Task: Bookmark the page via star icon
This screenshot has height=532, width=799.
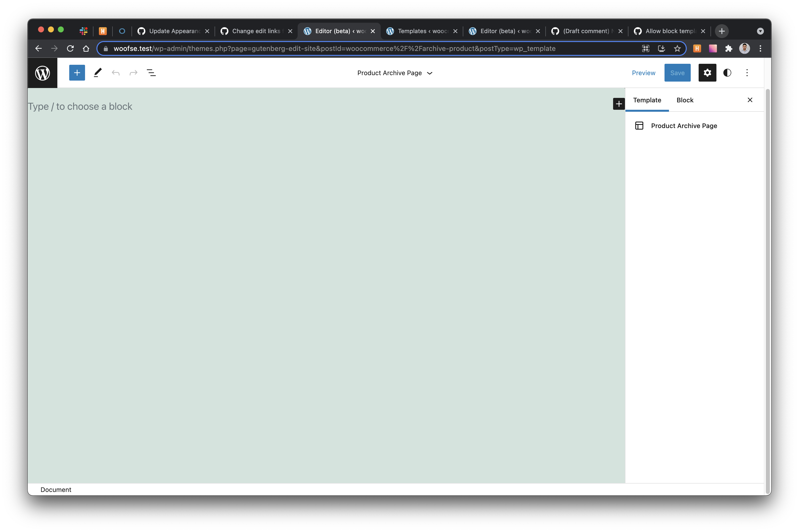Action: (677, 48)
